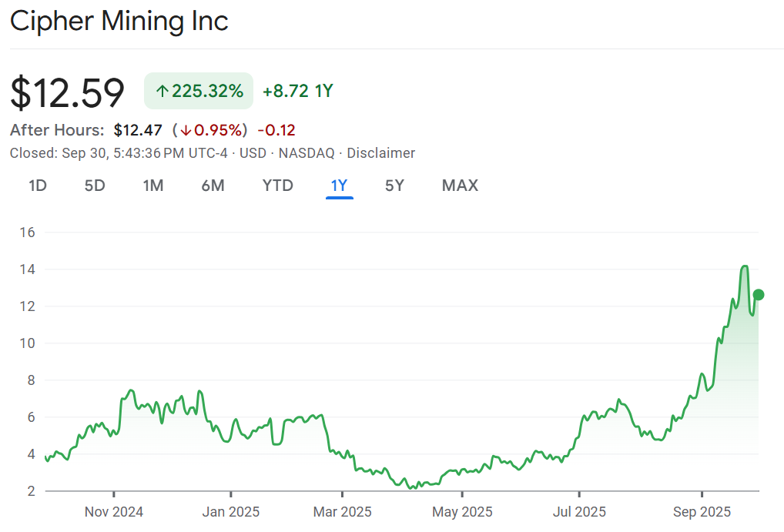This screenshot has height=532, width=784.
Task: Click the chart line's peak near 14
Action: 744,266
